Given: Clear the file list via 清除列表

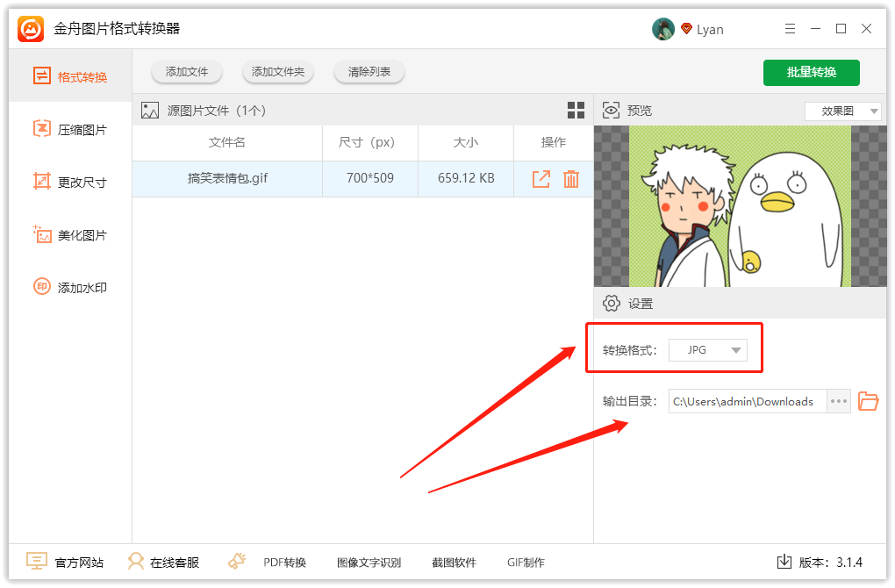Looking at the screenshot, I should tap(369, 72).
